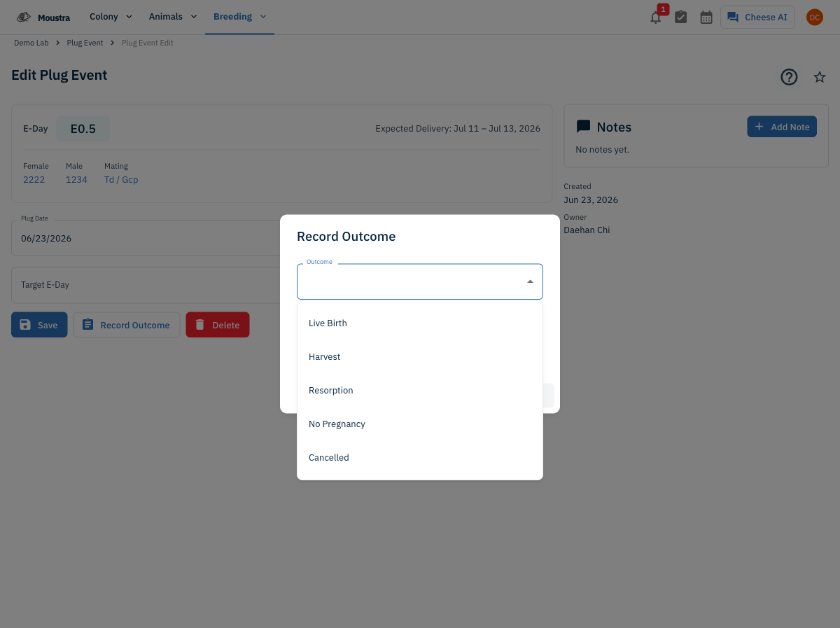
Task: Expand the Colony menu
Action: pyautogui.click(x=111, y=17)
